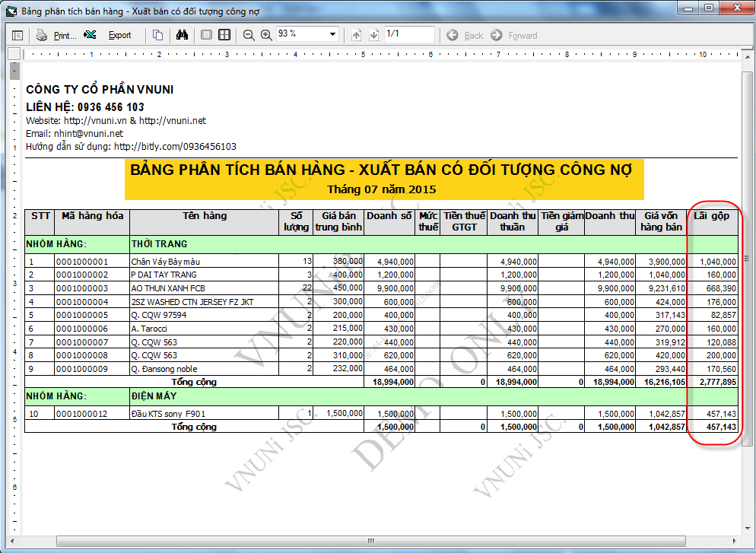Switch to multiple pages view
Image resolution: width=756 pixels, height=553 pixels.
224,35
